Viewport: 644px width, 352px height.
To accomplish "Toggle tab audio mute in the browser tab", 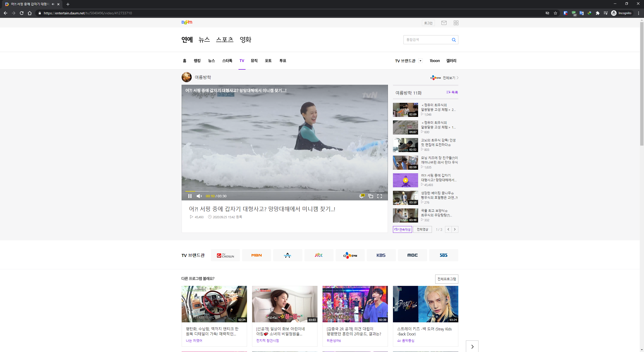I will click(x=53, y=4).
